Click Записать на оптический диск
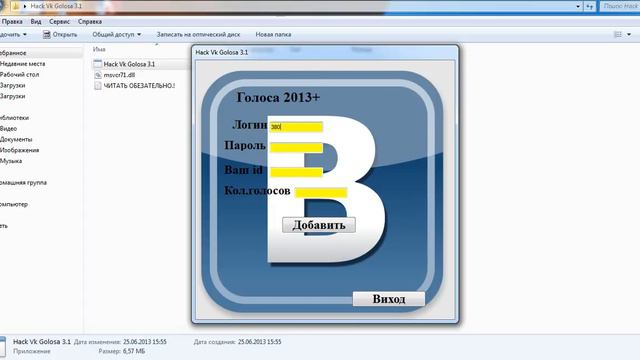The height and width of the screenshot is (360, 640). (x=198, y=35)
